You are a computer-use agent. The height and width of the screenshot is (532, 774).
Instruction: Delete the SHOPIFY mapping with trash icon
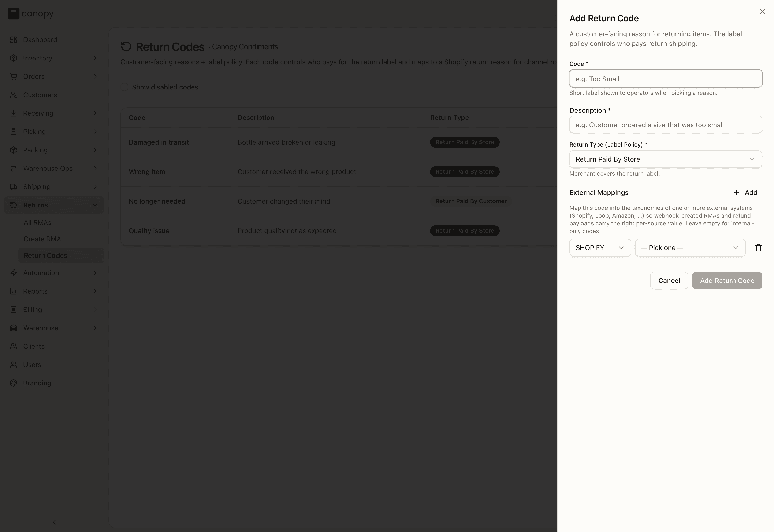point(758,248)
